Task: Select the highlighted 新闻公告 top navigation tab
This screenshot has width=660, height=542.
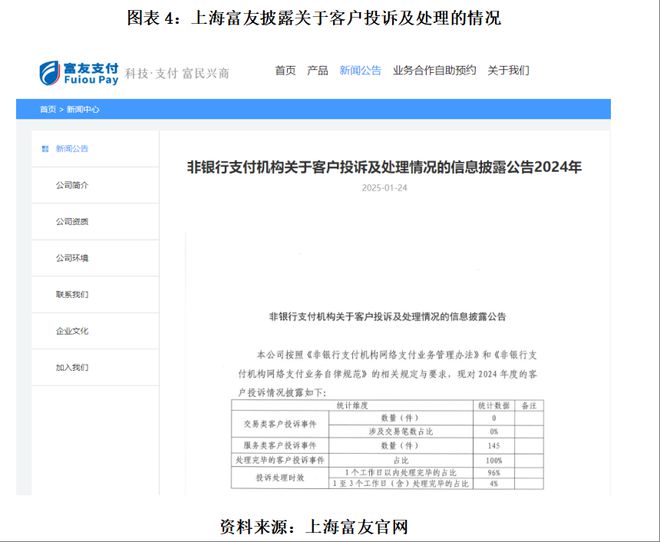Action: [x=360, y=71]
